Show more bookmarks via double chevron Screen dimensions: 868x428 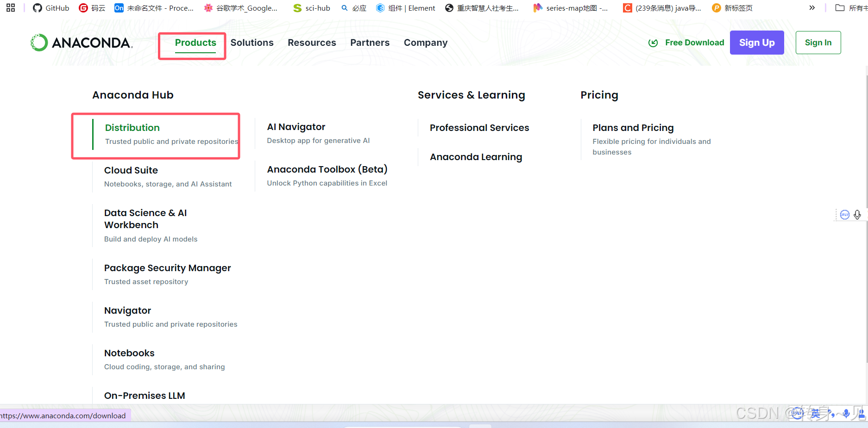(812, 8)
